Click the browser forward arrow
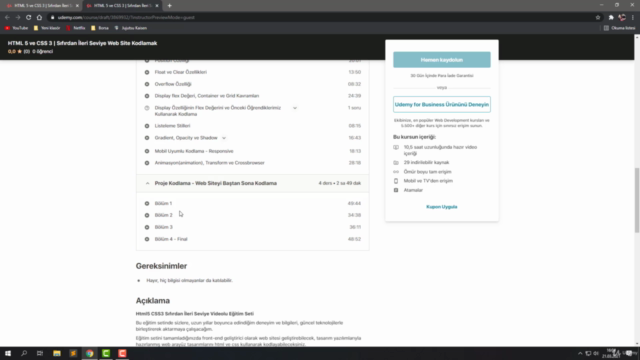 (x=18, y=18)
